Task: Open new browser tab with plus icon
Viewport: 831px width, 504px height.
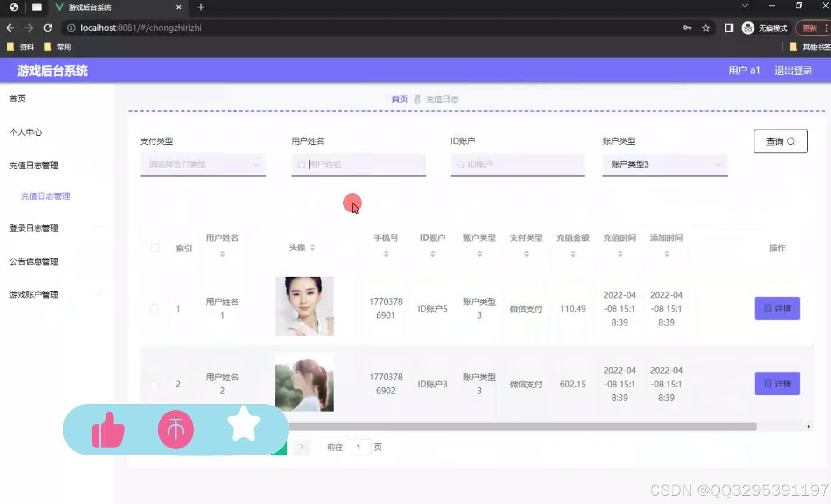Action: (x=201, y=7)
